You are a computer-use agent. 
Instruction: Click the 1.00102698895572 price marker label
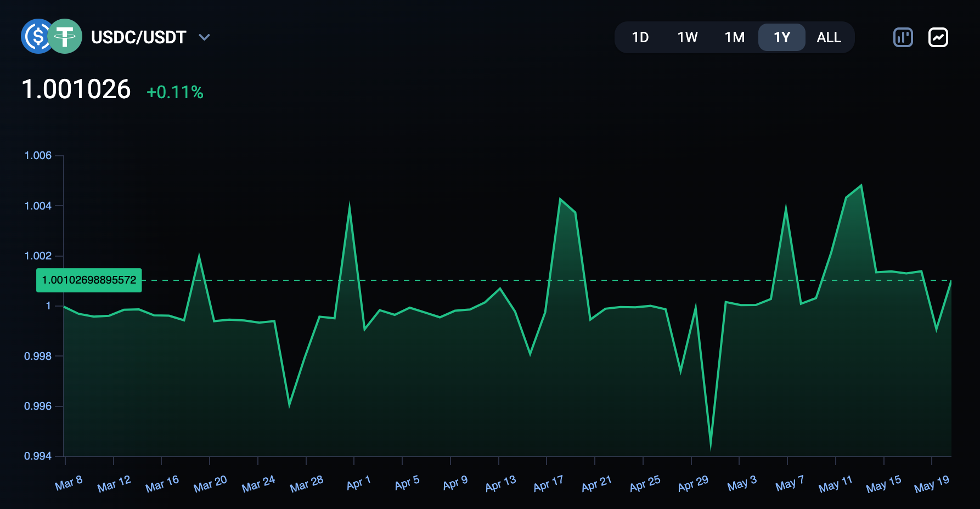coord(89,280)
